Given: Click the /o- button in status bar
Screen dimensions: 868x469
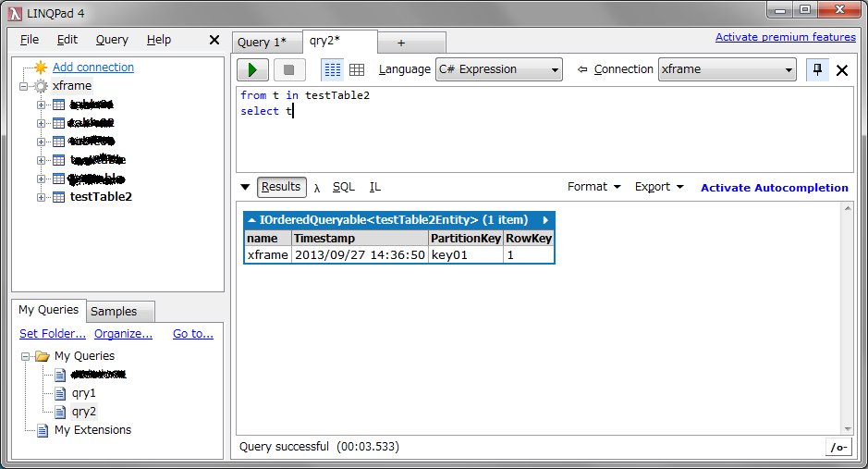Looking at the screenshot, I should (x=837, y=448).
